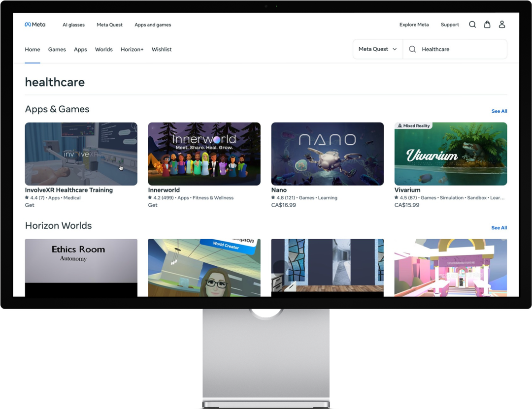Image resolution: width=532 pixels, height=409 pixels.
Task: Click the Mixed Reality badge on Vivarium
Action: pyautogui.click(x=414, y=126)
